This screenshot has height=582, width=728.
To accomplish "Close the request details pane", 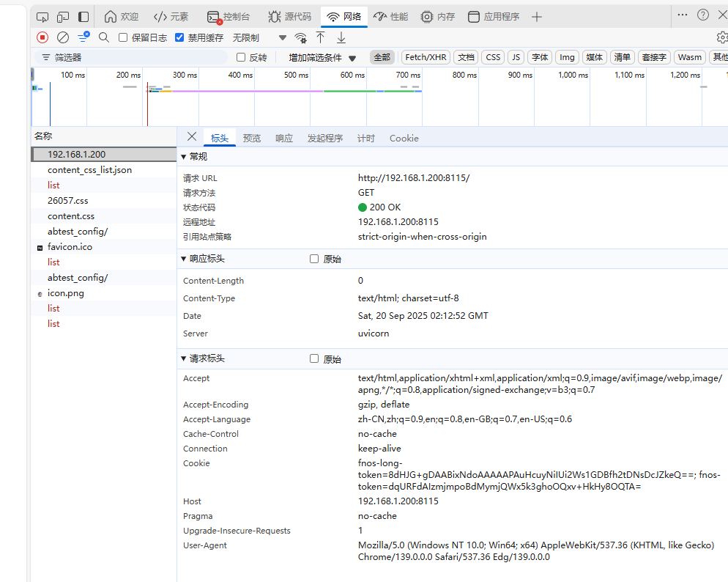I will (x=192, y=136).
